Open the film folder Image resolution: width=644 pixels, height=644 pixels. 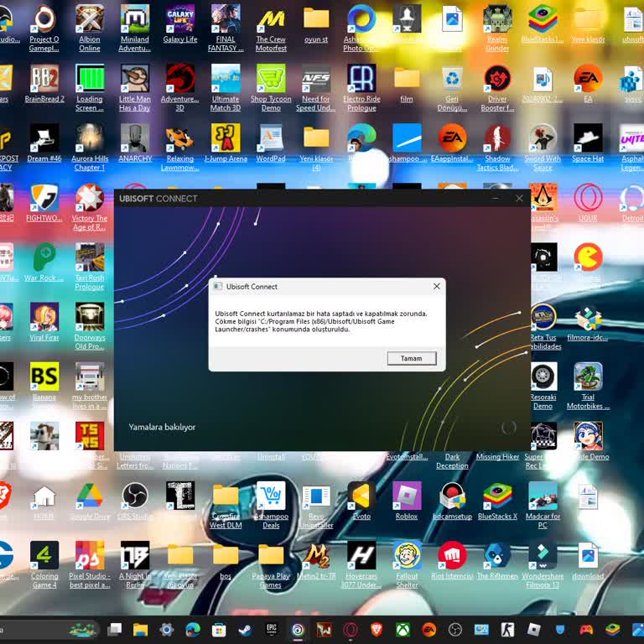tap(407, 84)
